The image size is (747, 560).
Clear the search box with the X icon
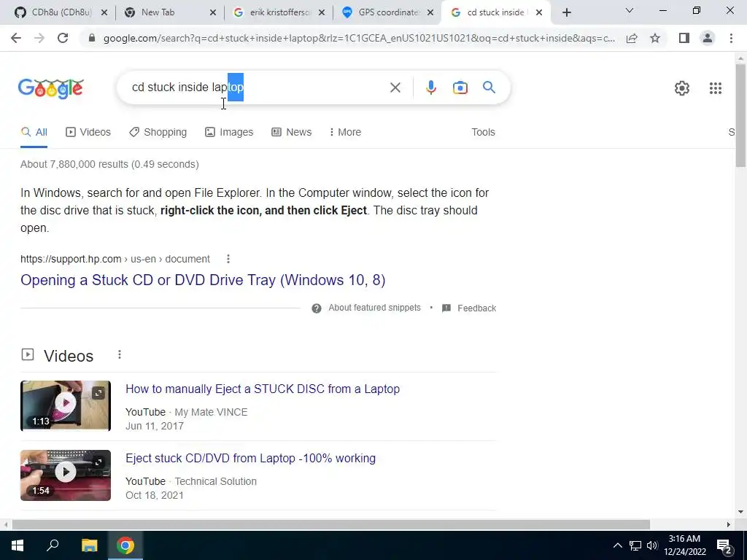coord(395,87)
